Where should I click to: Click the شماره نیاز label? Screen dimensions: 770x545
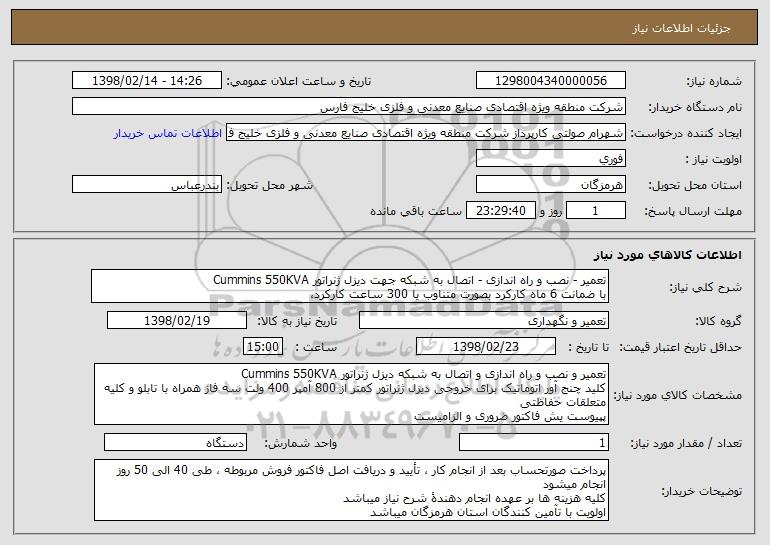(714, 82)
